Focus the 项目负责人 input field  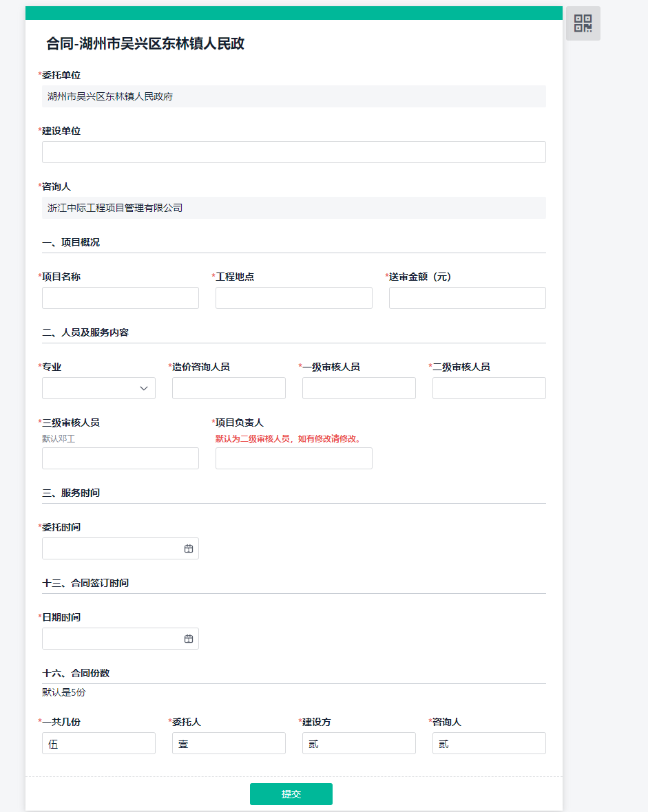coord(293,458)
